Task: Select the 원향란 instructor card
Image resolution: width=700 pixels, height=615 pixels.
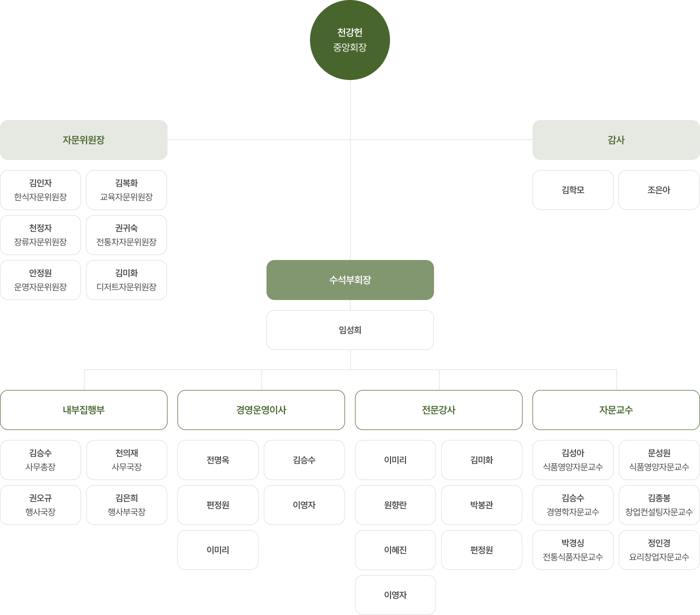Action: [x=395, y=505]
